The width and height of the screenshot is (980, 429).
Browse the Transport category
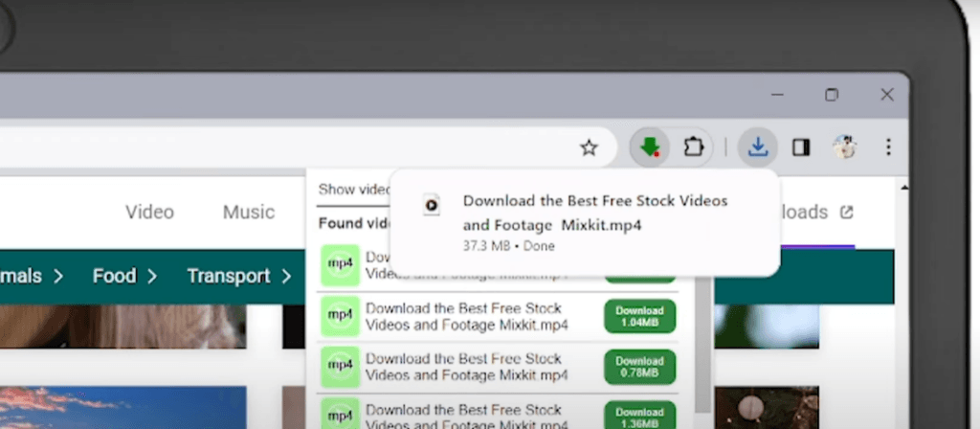click(x=239, y=276)
